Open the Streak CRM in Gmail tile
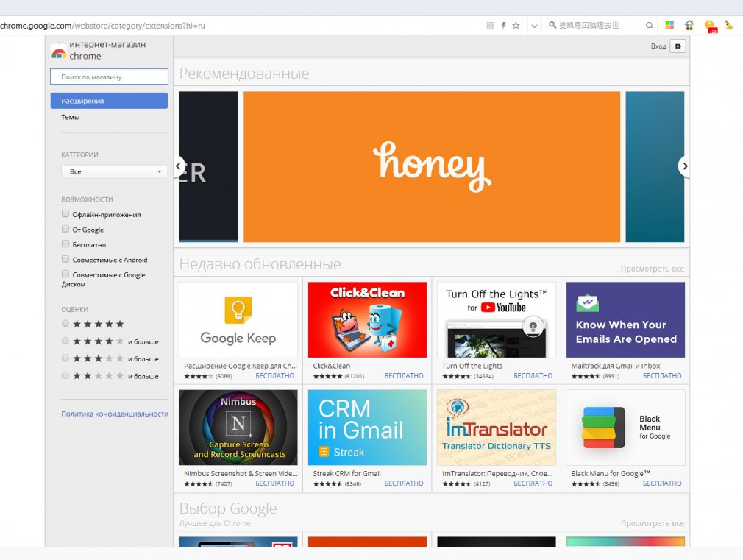This screenshot has width=743, height=560. click(x=367, y=428)
